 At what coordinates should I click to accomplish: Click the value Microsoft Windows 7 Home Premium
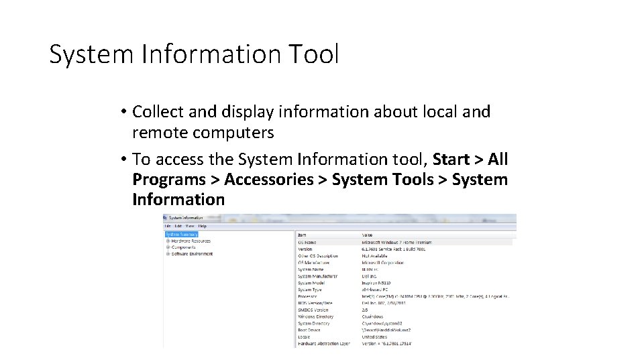[x=396, y=243]
